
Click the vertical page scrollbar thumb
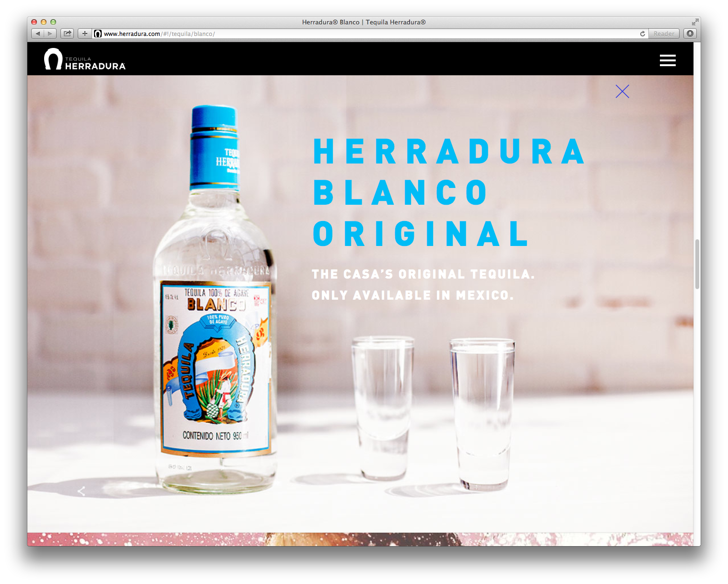pos(697,264)
